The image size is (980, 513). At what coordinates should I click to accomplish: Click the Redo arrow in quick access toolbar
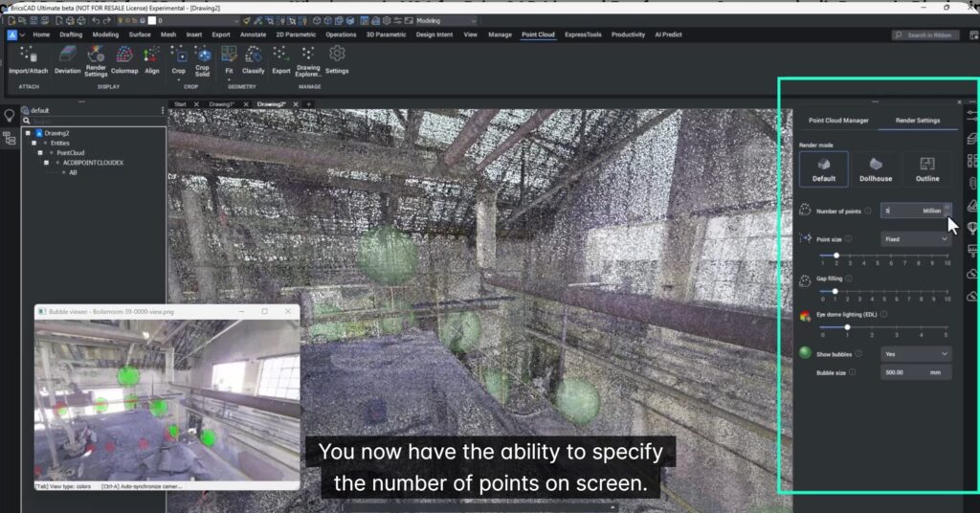coord(107,21)
